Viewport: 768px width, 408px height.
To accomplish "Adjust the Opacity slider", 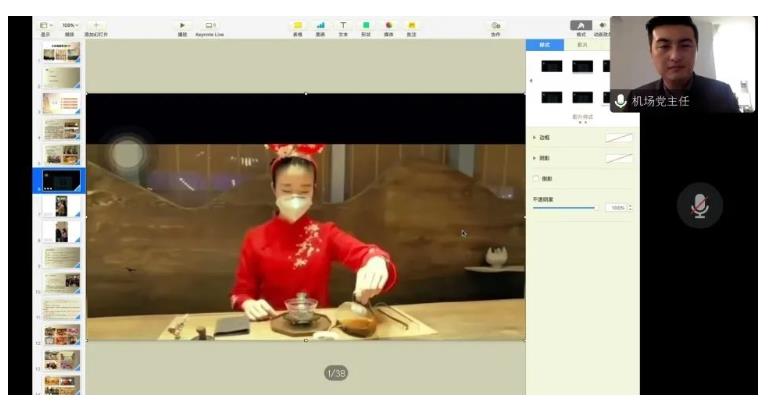I will (564, 208).
